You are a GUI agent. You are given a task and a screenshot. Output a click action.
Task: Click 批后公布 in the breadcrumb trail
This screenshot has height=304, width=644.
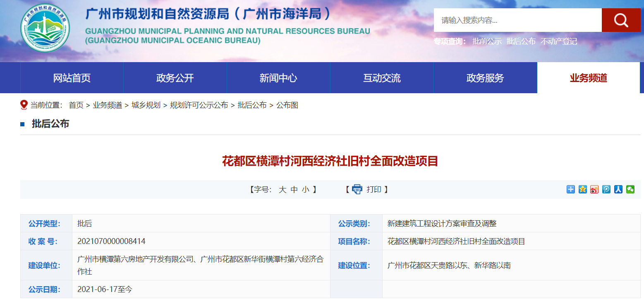(x=252, y=105)
